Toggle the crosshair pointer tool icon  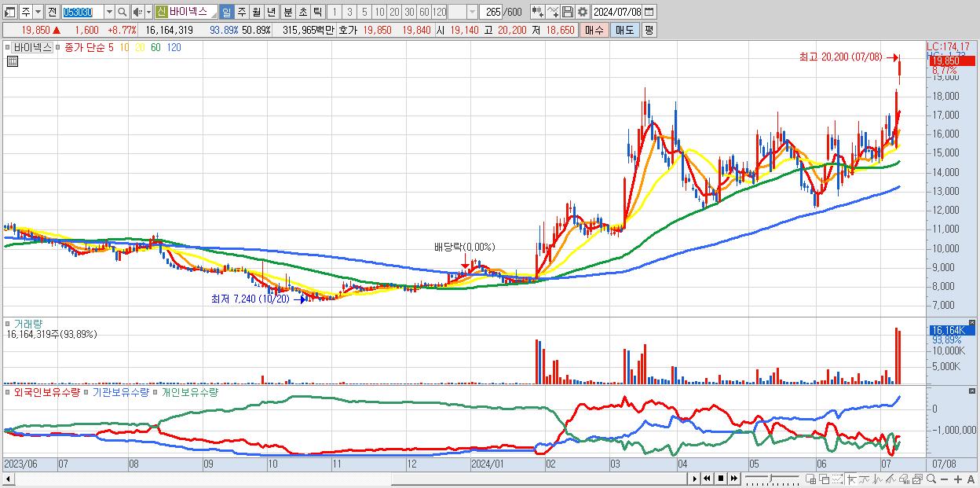point(851,479)
